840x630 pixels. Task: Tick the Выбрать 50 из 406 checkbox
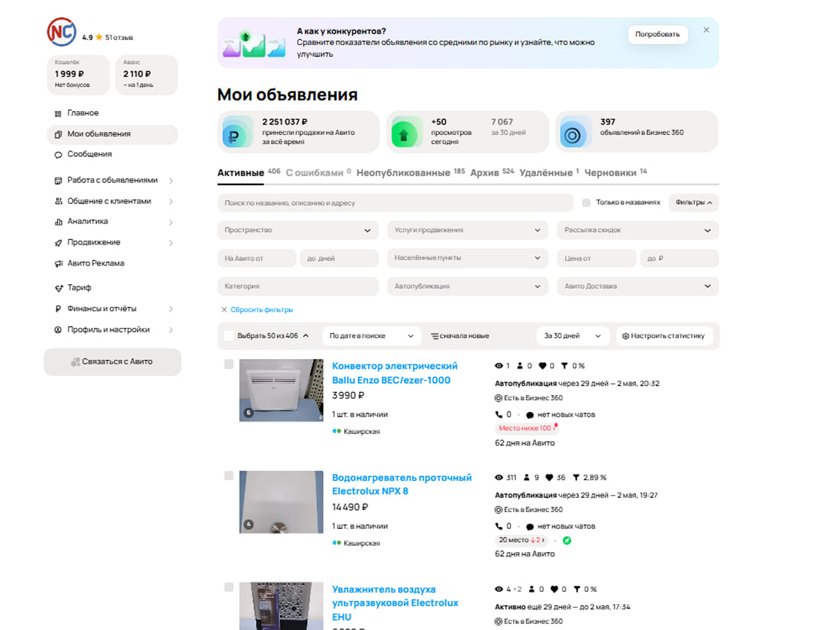click(228, 336)
